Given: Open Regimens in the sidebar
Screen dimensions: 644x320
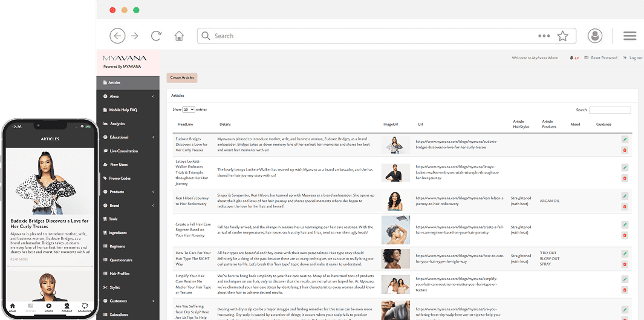Looking at the screenshot, I should tap(128, 246).
